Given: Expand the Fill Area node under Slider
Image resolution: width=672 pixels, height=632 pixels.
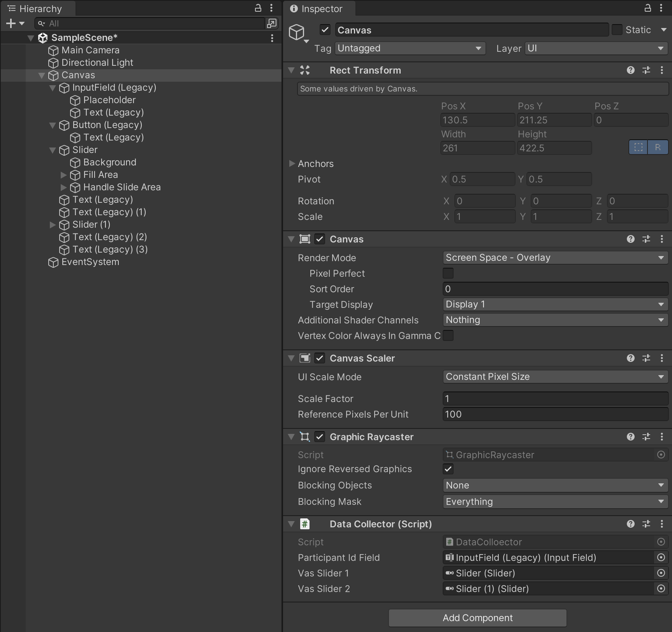Looking at the screenshot, I should (63, 175).
